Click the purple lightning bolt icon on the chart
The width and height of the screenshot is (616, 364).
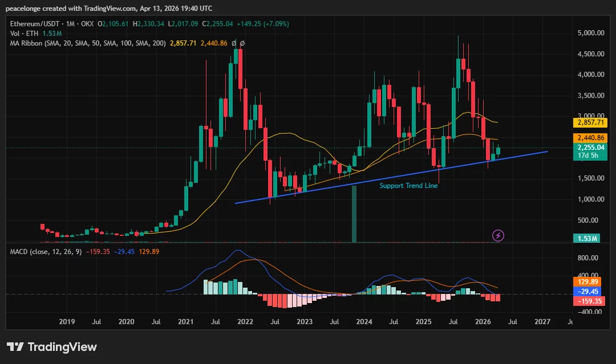coord(497,235)
